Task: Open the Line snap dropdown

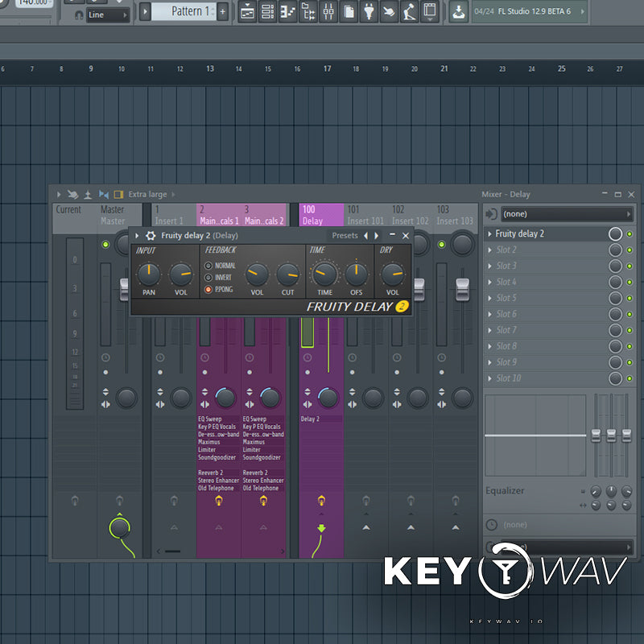Action: (x=108, y=14)
